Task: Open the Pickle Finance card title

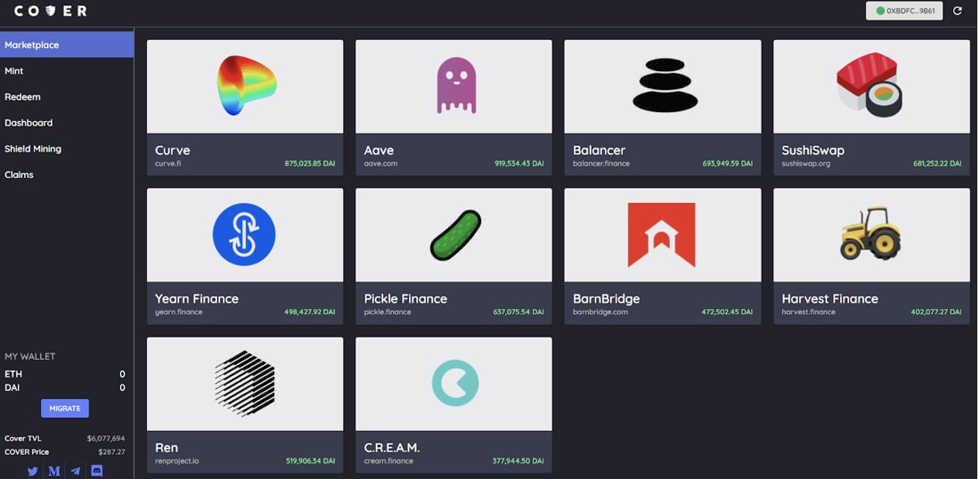Action: click(405, 299)
